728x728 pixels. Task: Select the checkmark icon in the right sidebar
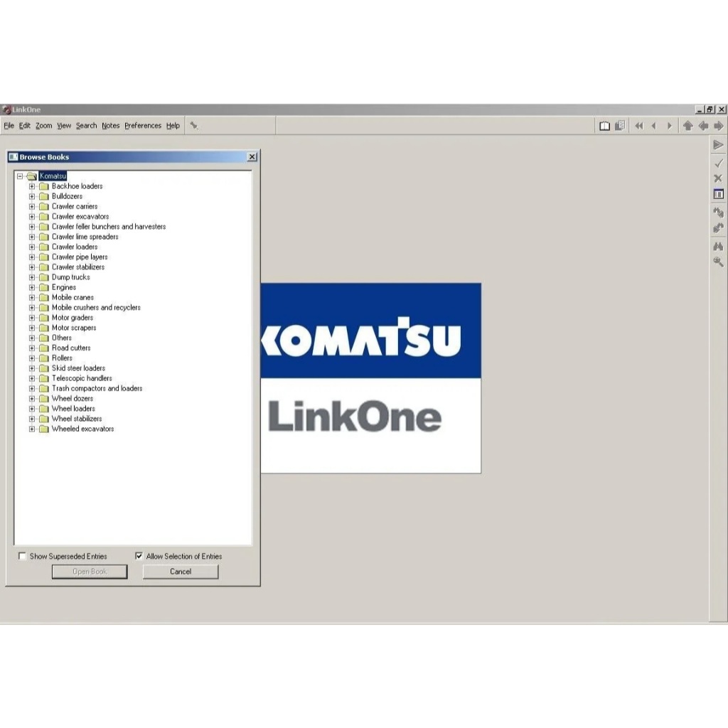(717, 163)
